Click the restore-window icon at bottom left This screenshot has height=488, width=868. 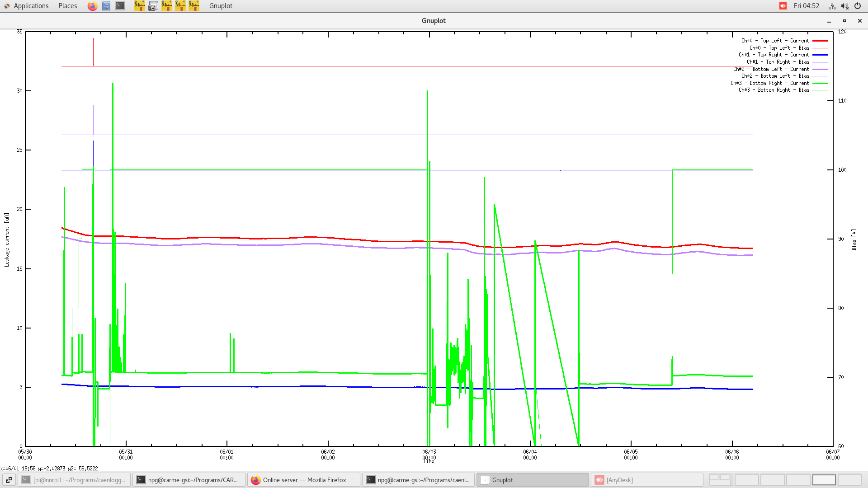(9, 479)
